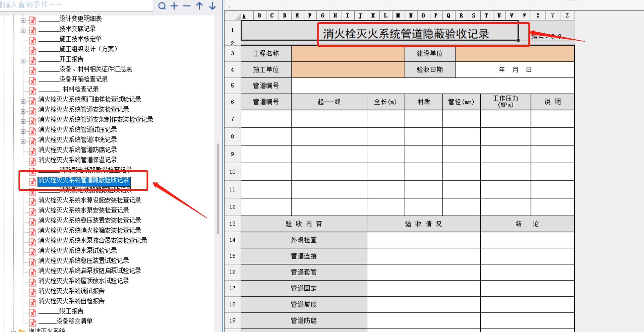644x332 pixels.
Task: Click document icon of 设备移交清单
Action: point(33,323)
